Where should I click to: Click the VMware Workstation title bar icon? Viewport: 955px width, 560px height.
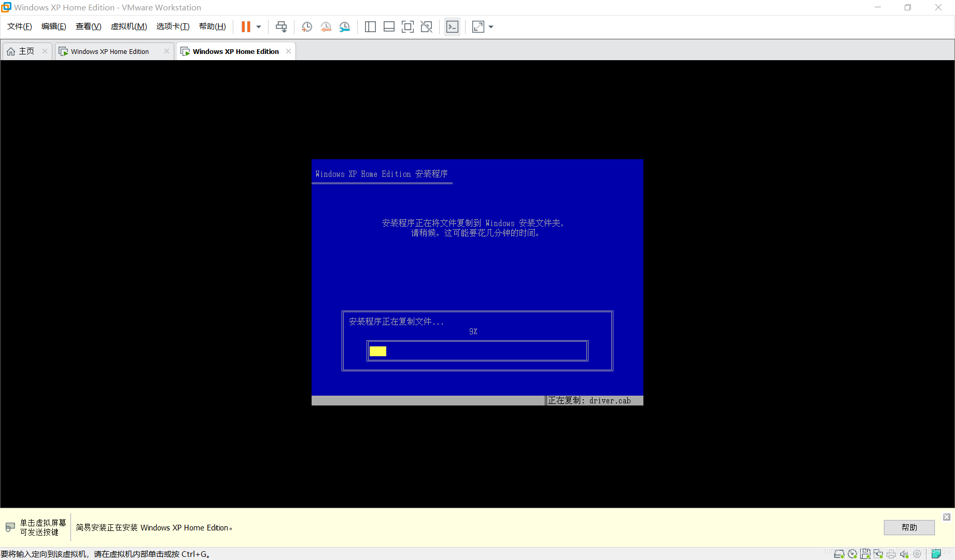click(x=6, y=7)
